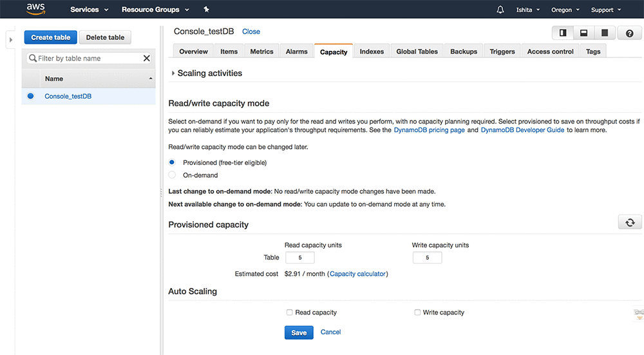Click the refresh provisioned capacity icon
Screen dimensions: 644x355
click(629, 222)
